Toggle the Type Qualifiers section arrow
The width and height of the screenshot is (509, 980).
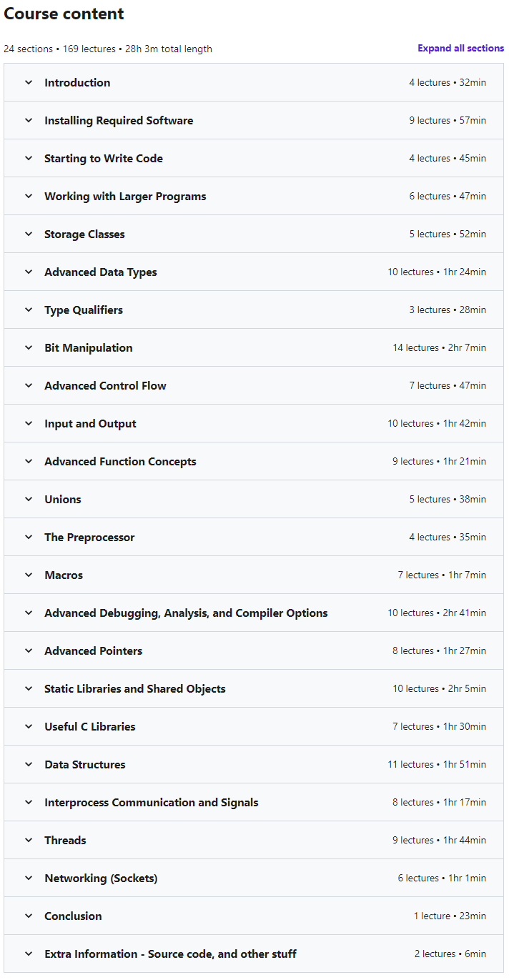[29, 310]
